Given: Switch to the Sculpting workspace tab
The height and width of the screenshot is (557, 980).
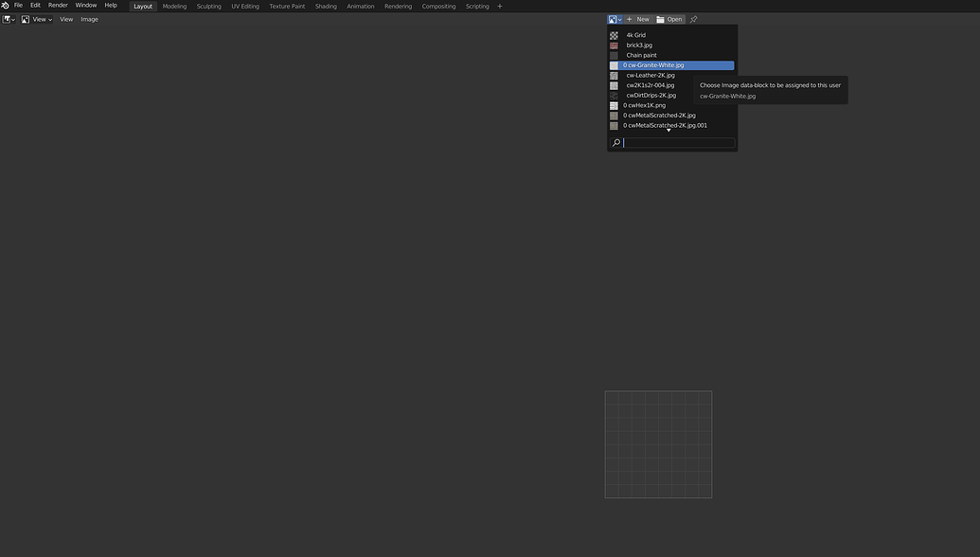Looking at the screenshot, I should coord(208,7).
